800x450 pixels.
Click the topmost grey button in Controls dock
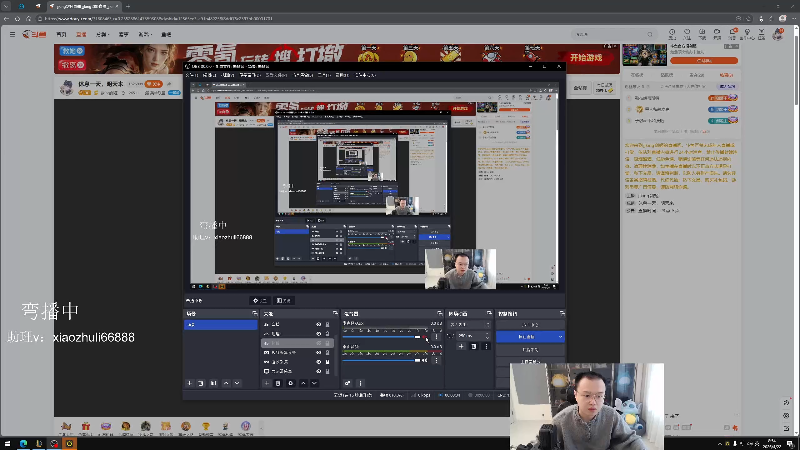tap(530, 324)
